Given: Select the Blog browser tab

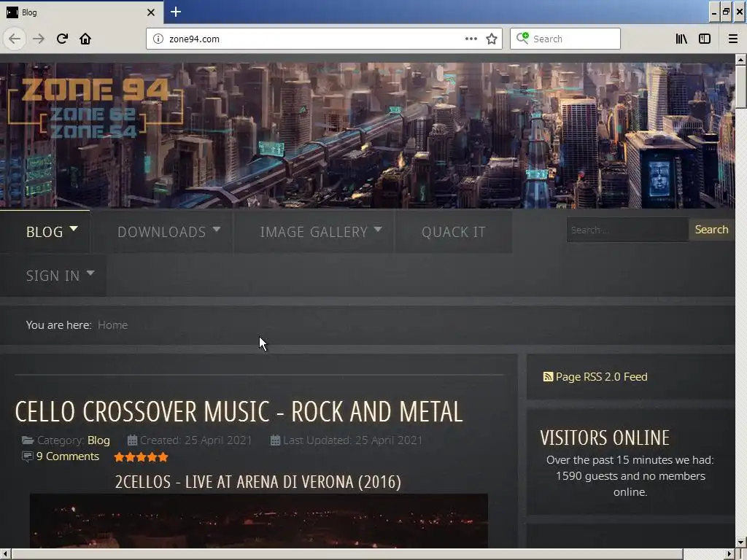Looking at the screenshot, I should 81,12.
